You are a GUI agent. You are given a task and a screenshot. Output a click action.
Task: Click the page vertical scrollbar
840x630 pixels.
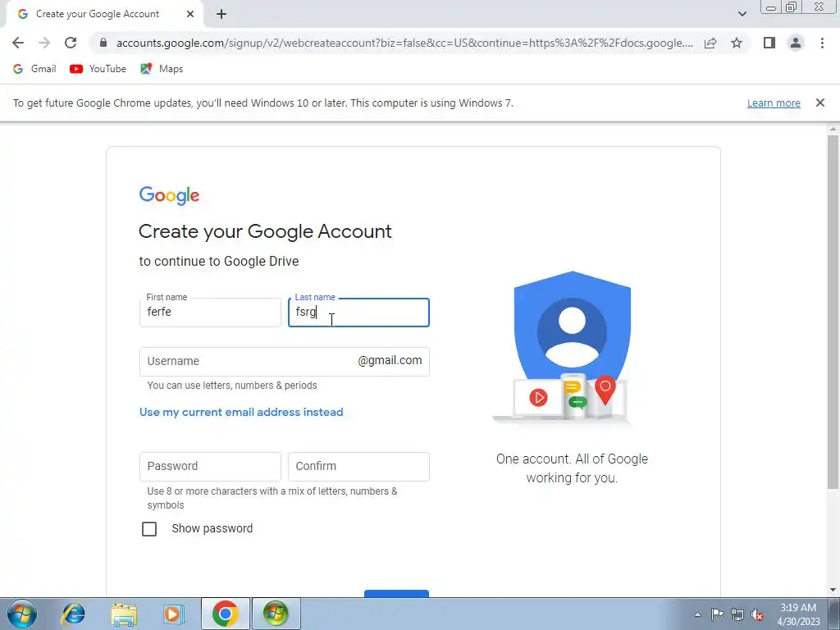pyautogui.click(x=833, y=311)
